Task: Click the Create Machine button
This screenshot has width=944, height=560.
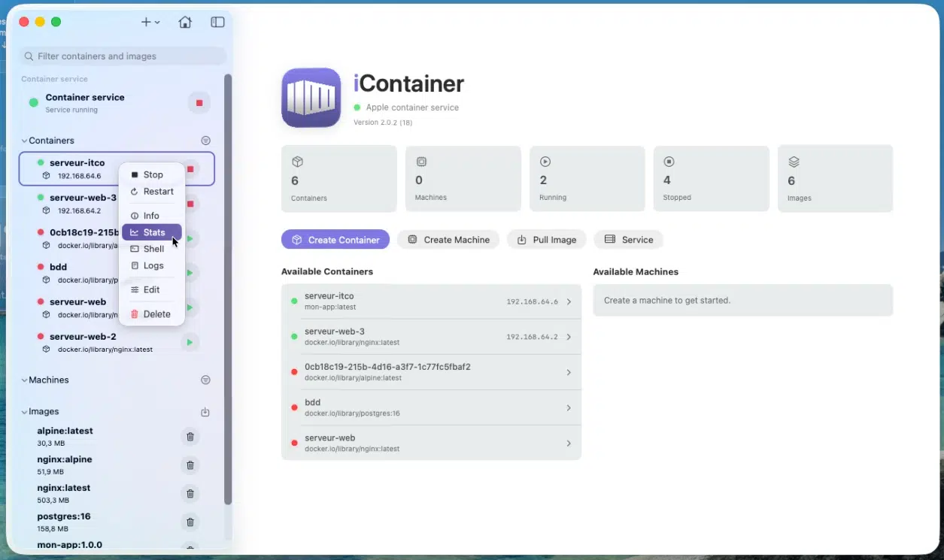Action: tap(448, 240)
